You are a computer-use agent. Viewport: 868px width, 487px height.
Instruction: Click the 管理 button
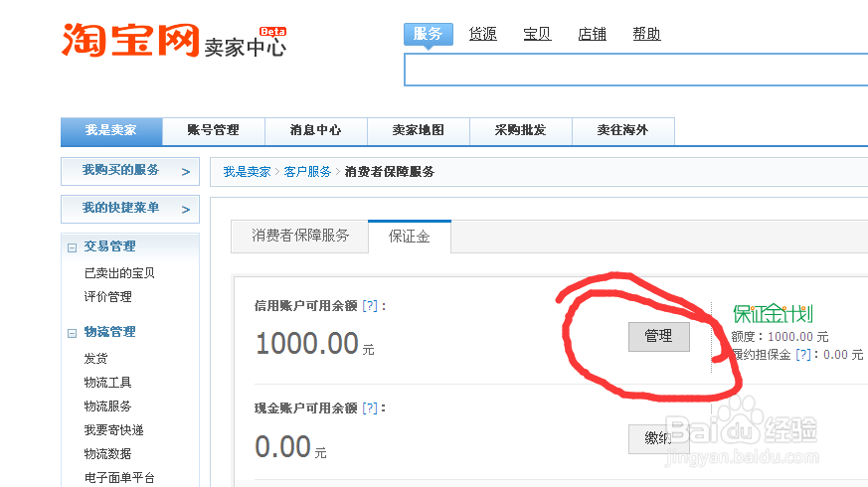click(x=659, y=337)
